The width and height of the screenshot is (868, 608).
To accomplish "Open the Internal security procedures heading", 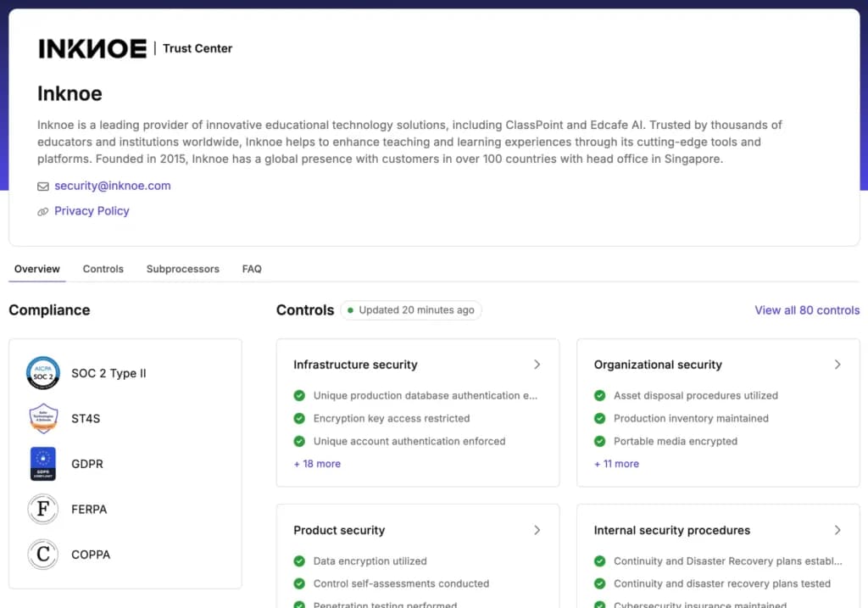I will [x=672, y=530].
